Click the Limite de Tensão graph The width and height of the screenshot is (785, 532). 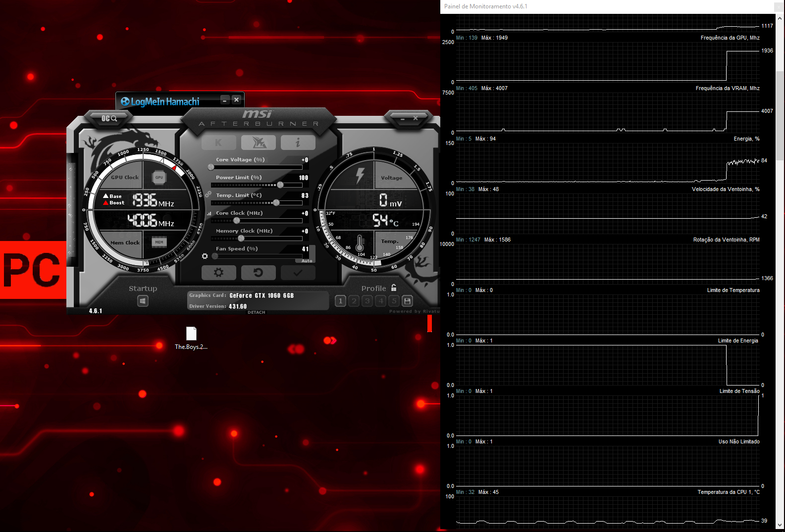click(x=608, y=416)
